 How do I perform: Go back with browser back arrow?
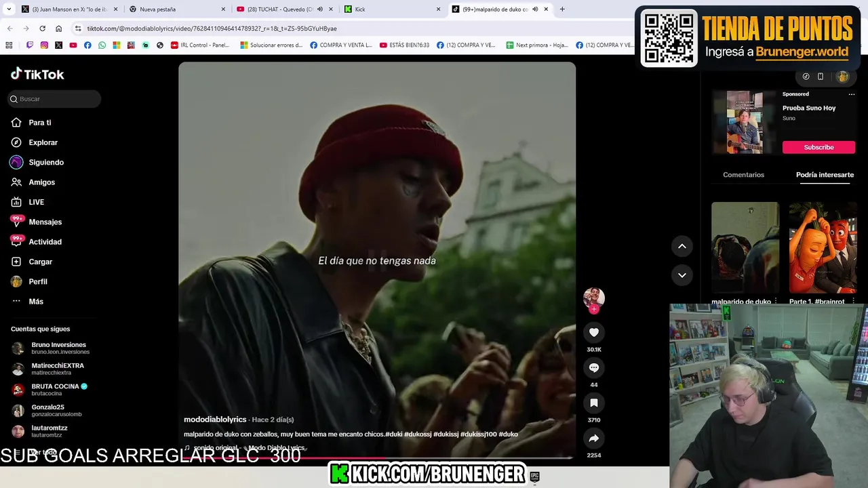pyautogui.click(x=9, y=28)
